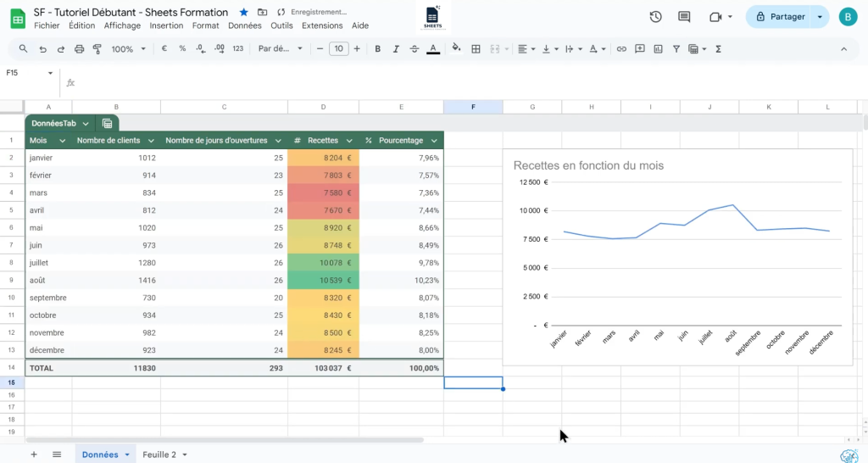This screenshot has width=868, height=463.
Task: Open vertical align dropdown
Action: tap(549, 48)
